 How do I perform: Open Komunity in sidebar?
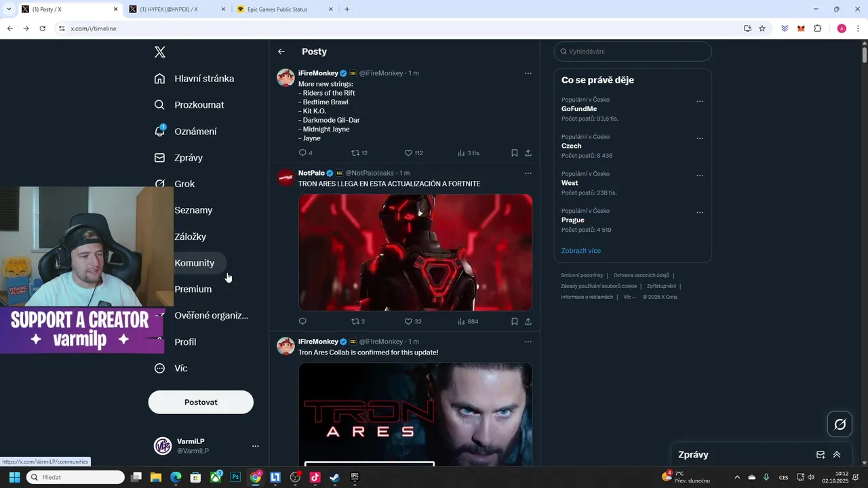(x=195, y=263)
